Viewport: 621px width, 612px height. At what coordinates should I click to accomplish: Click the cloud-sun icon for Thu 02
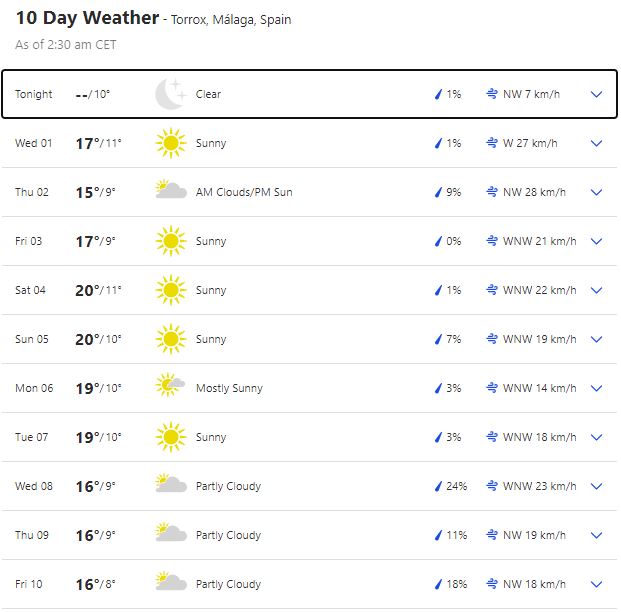[x=171, y=192]
